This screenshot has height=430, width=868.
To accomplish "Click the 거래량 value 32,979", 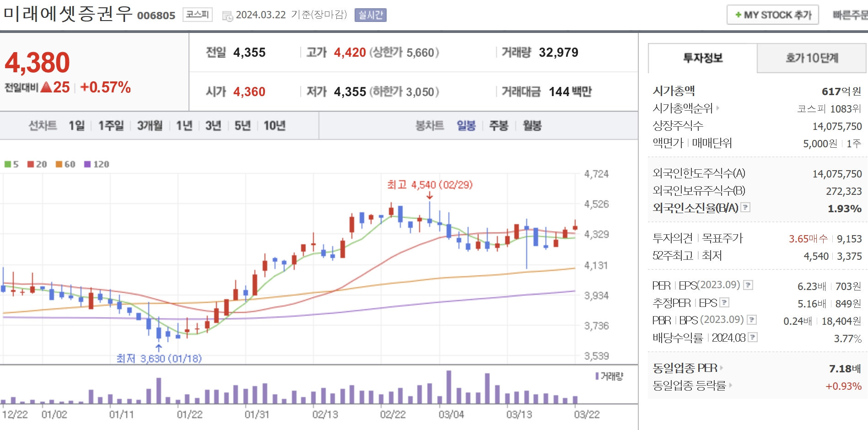I will click(x=559, y=53).
